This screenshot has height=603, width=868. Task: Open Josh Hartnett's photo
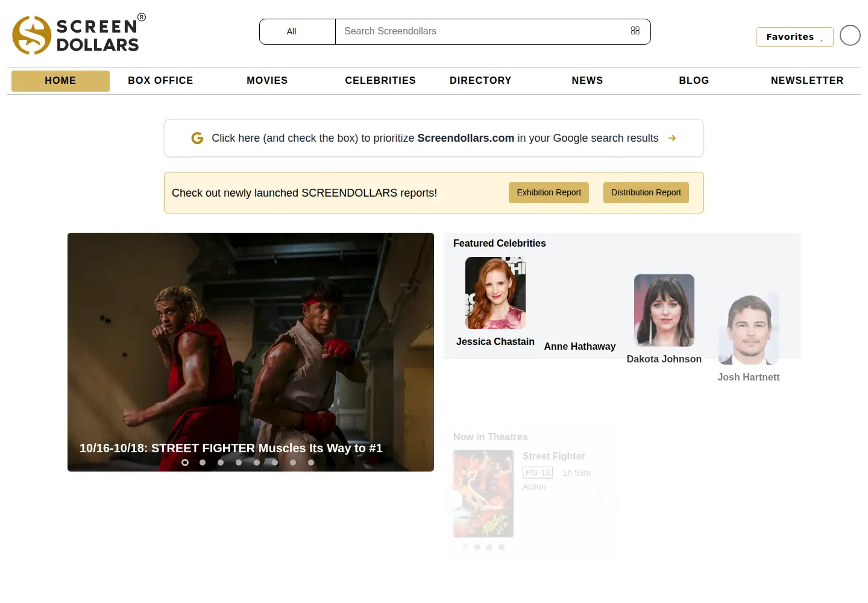point(749,329)
